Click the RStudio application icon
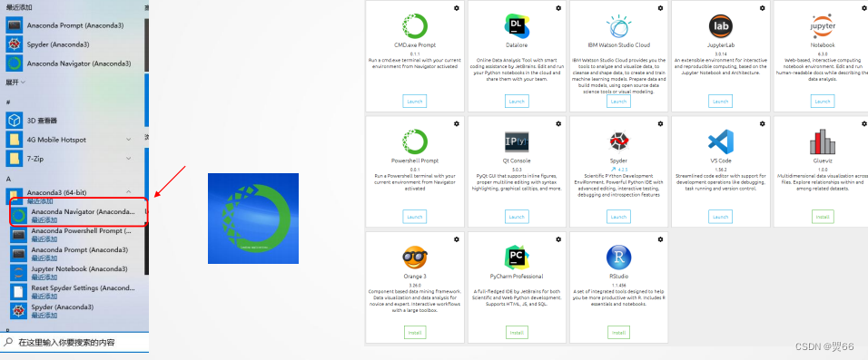The height and width of the screenshot is (360, 868). click(618, 258)
